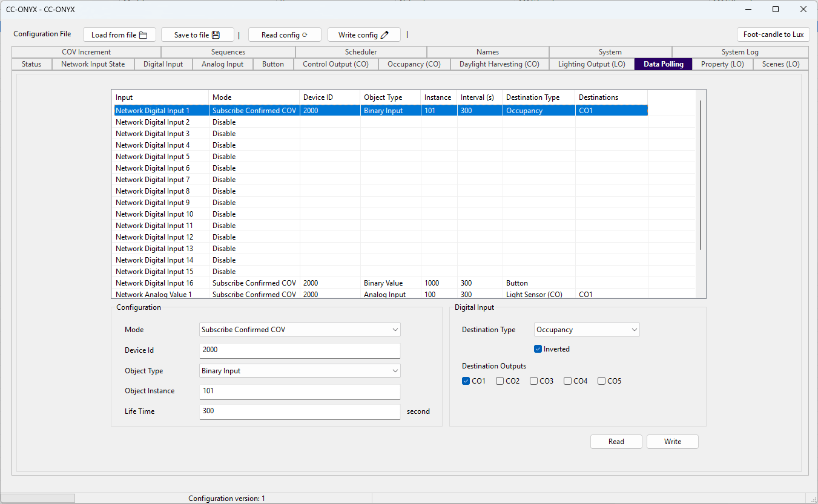Click Save to file button
This screenshot has width=818, height=504.
coord(197,35)
